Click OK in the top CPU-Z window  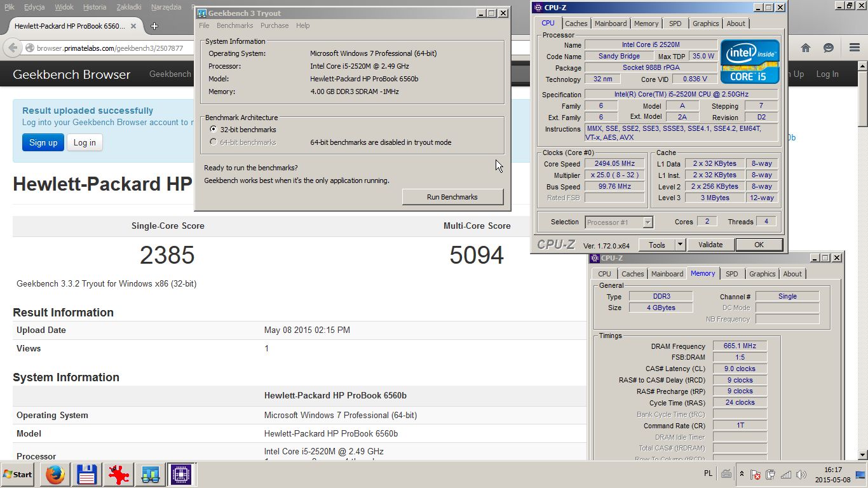[x=759, y=245]
